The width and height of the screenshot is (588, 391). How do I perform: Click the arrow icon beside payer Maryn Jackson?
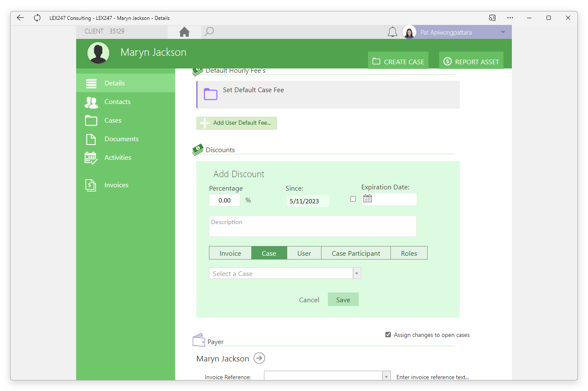[x=259, y=358]
